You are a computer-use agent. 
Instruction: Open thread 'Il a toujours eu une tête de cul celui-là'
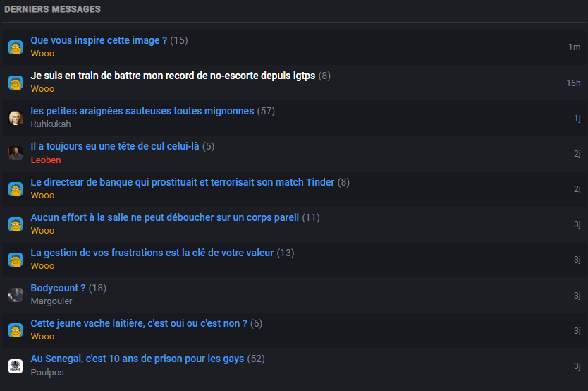[x=115, y=146]
